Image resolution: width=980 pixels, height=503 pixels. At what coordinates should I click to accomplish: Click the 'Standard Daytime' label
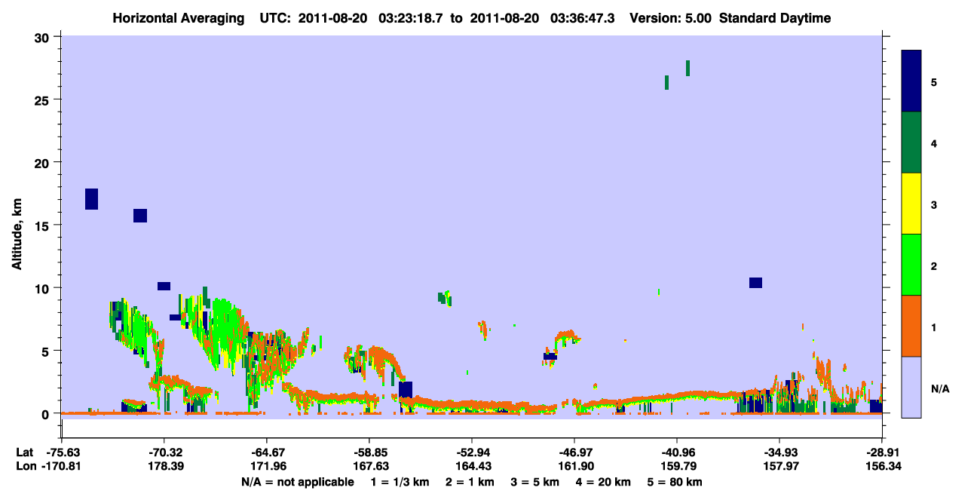click(x=775, y=18)
